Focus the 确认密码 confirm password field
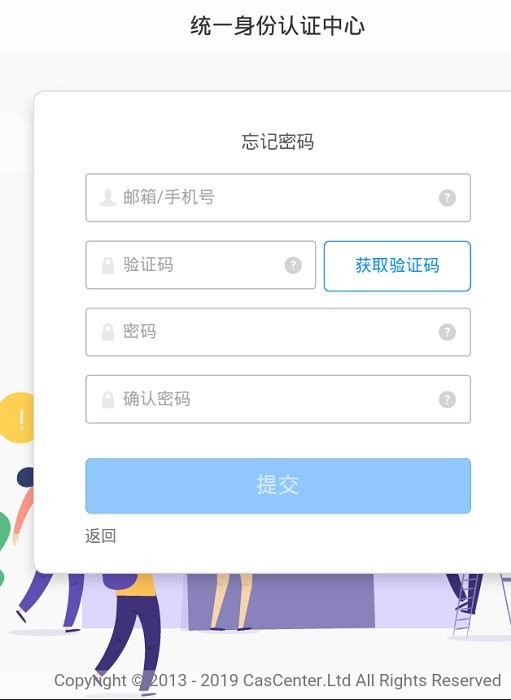This screenshot has height=700, width=511. pos(278,399)
